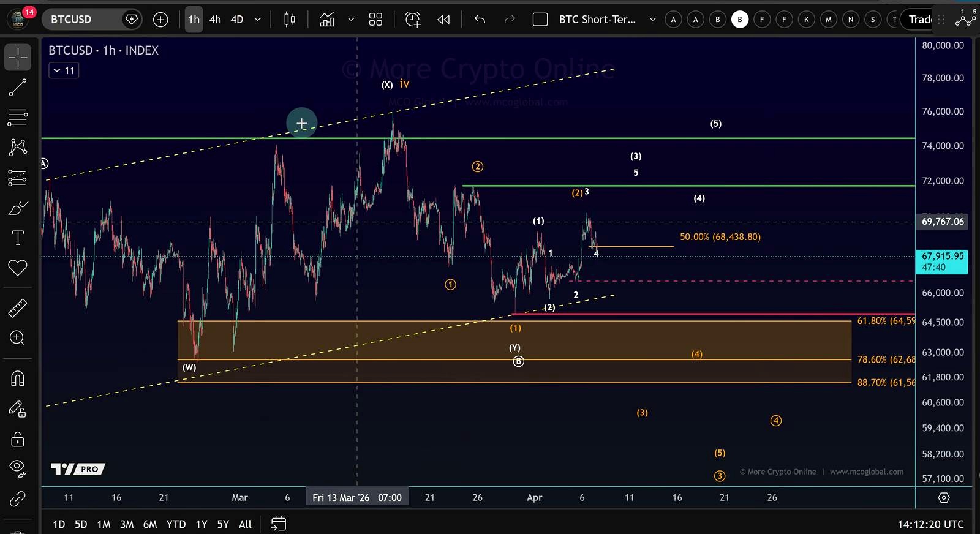Open the Elliott wave icon top right
The image size is (980, 534).
pyautogui.click(x=965, y=19)
